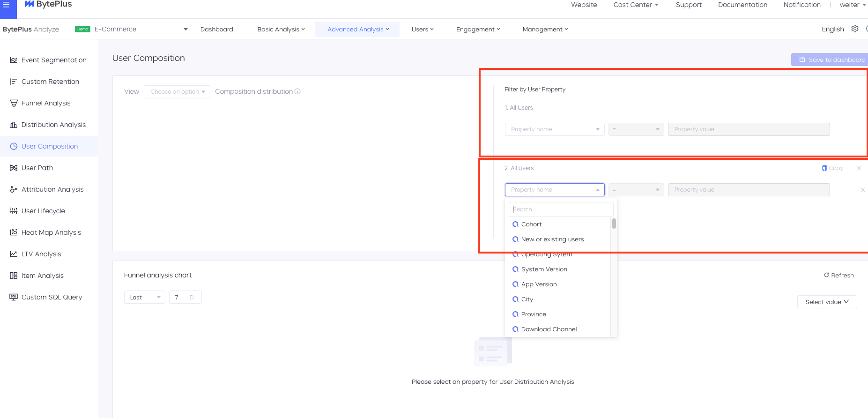The image size is (868, 418).
Task: Select the 'Cohort' option text
Action: [x=531, y=224]
